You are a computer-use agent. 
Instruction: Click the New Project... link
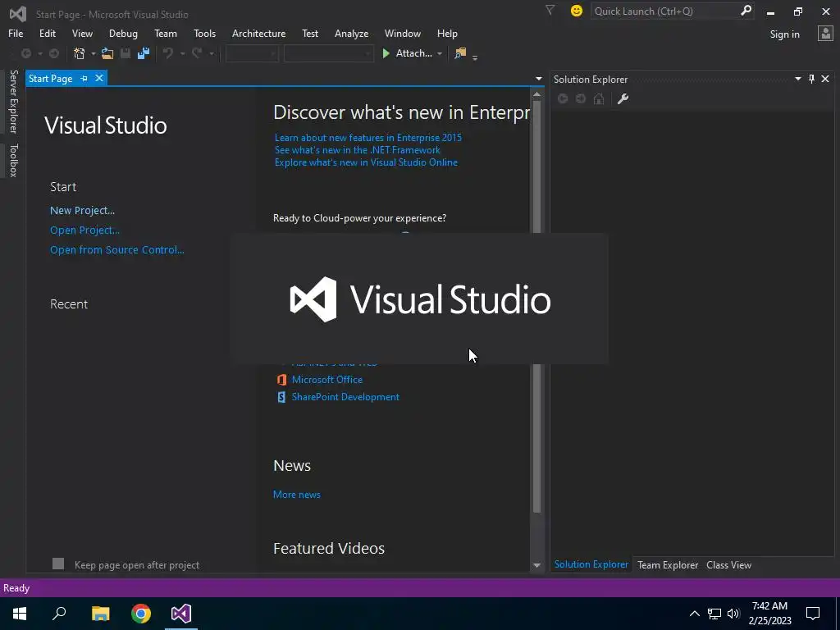click(83, 211)
